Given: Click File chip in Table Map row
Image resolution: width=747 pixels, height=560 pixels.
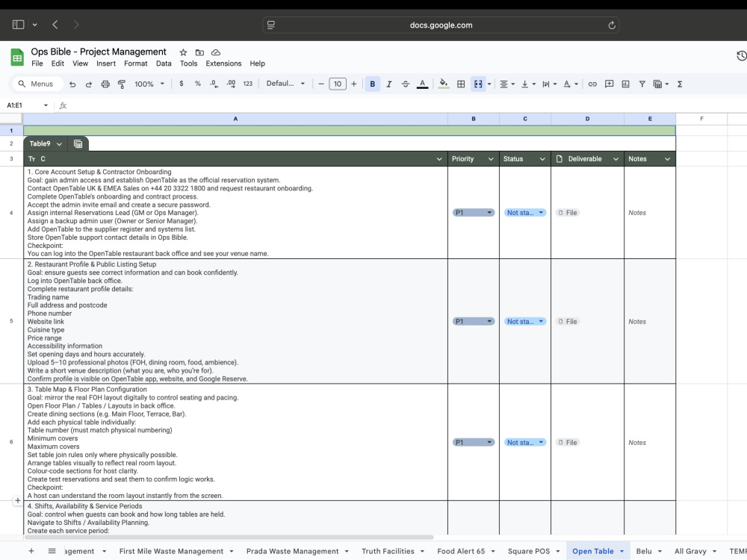Looking at the screenshot, I should (x=568, y=443).
